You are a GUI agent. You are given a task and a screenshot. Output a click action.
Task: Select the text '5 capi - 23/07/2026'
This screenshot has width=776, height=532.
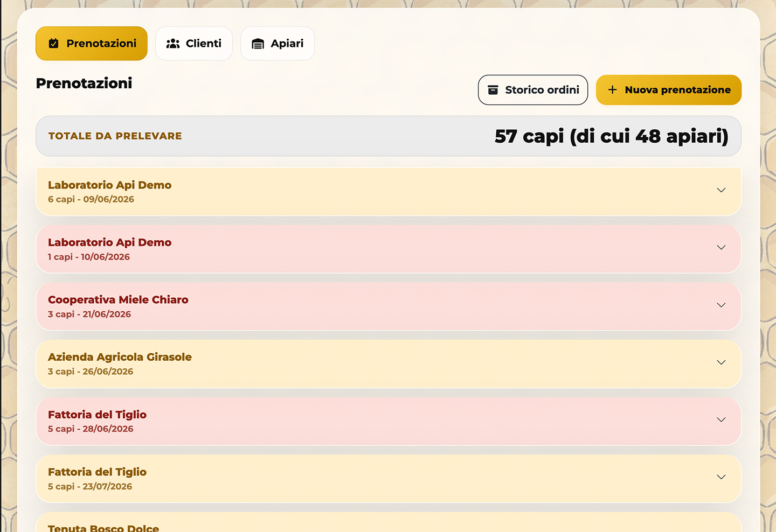coord(90,486)
